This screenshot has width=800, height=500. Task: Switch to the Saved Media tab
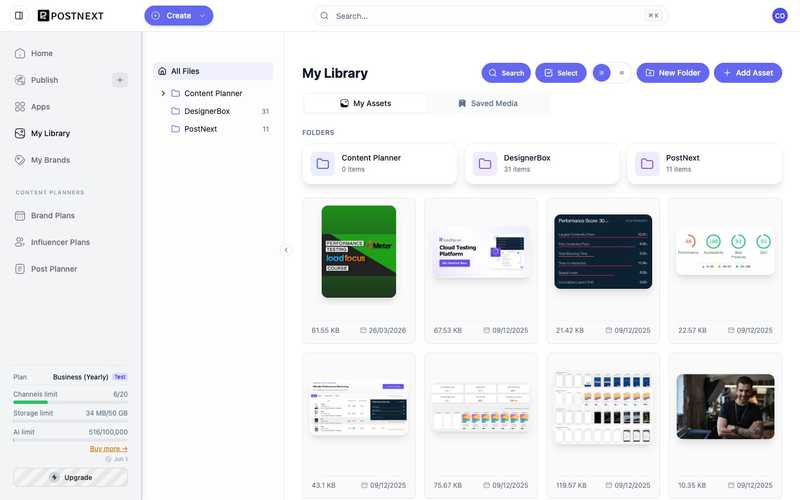click(x=488, y=103)
